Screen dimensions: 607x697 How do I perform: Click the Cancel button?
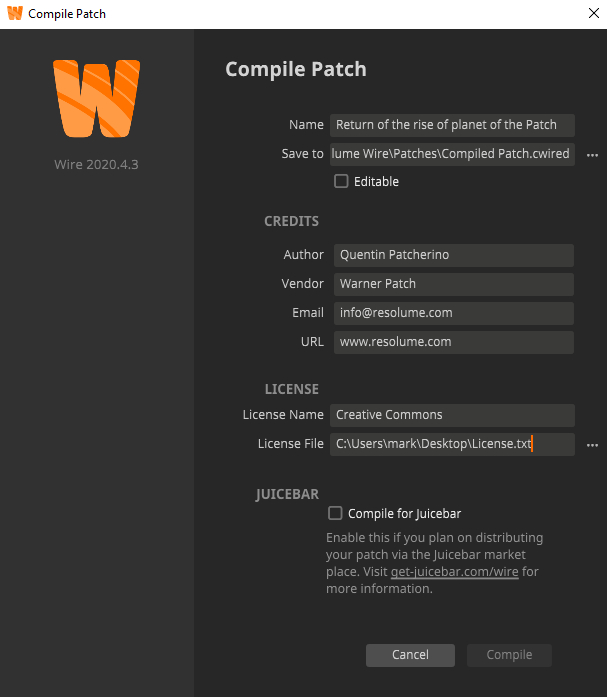point(410,655)
